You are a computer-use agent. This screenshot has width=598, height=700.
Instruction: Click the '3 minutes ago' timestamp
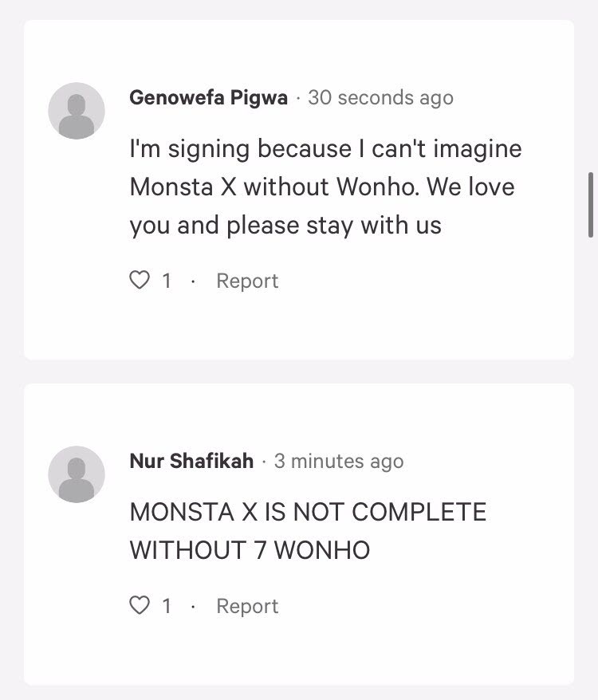339,461
